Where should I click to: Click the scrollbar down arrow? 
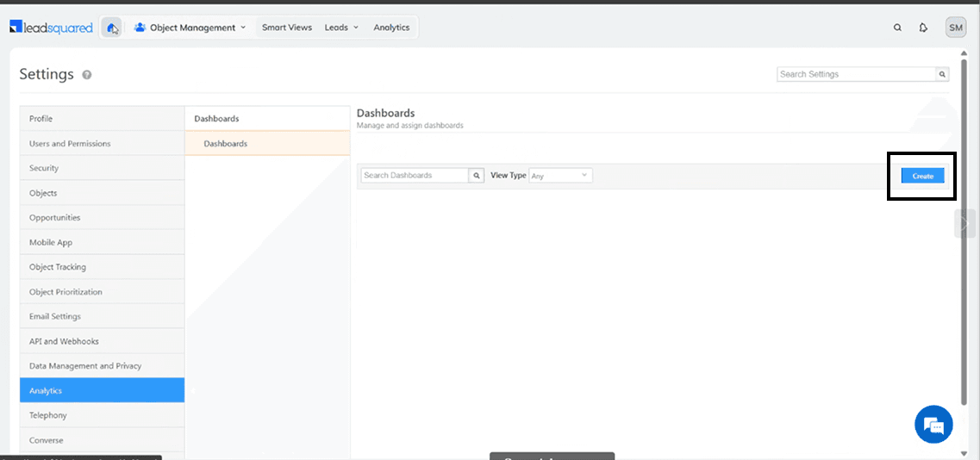click(964, 453)
